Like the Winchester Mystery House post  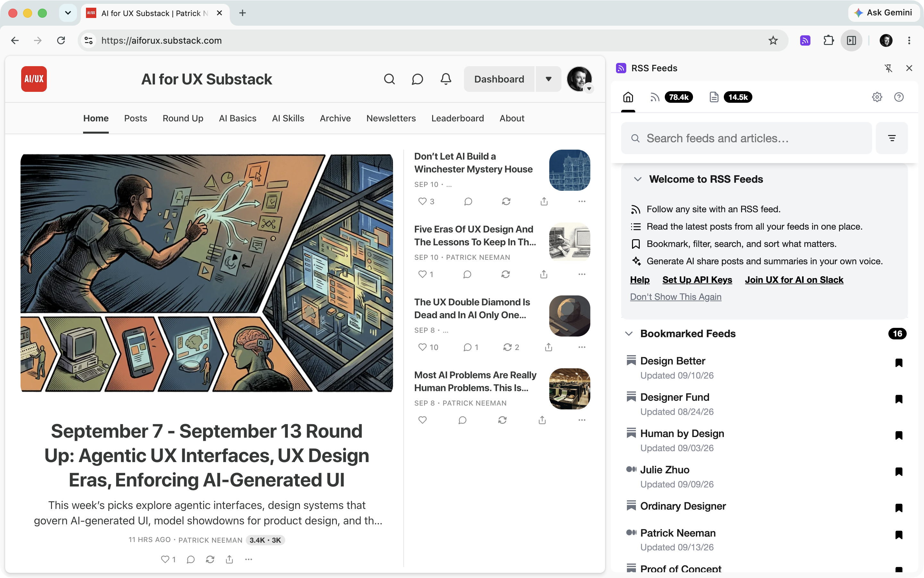click(426, 201)
